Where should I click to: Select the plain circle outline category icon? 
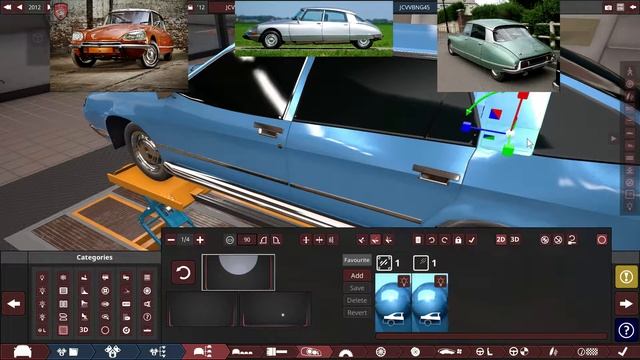point(105,330)
